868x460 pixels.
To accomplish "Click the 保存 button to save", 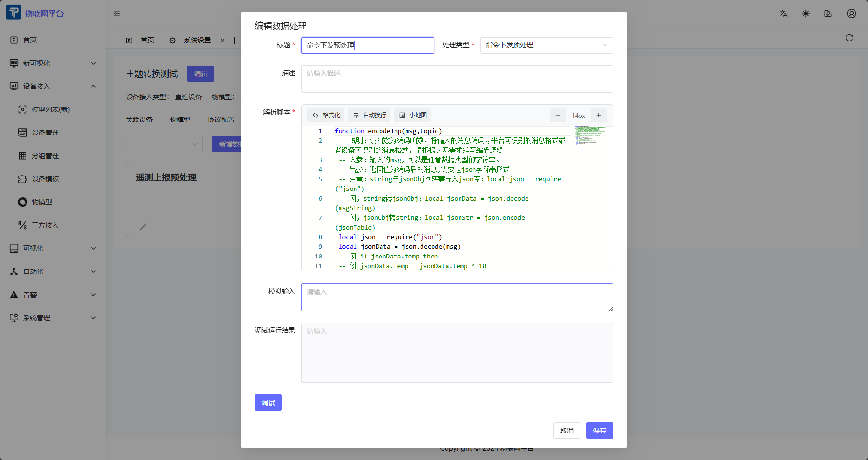I will [x=599, y=430].
